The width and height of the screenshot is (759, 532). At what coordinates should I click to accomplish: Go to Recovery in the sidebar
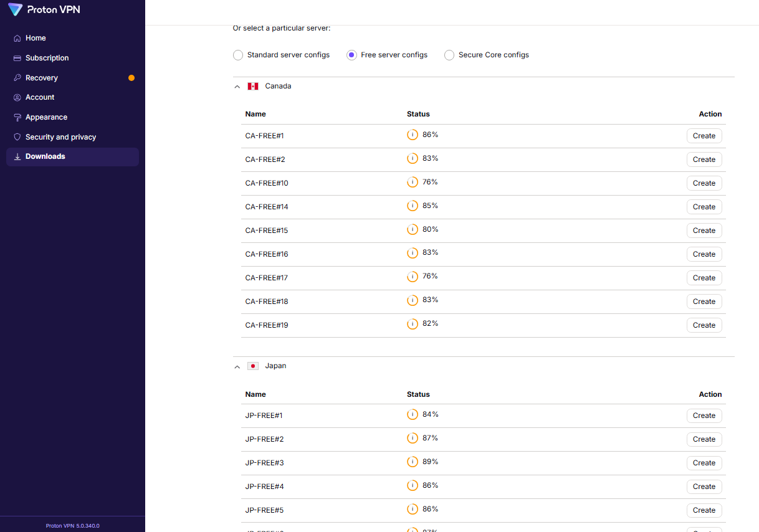72,78
